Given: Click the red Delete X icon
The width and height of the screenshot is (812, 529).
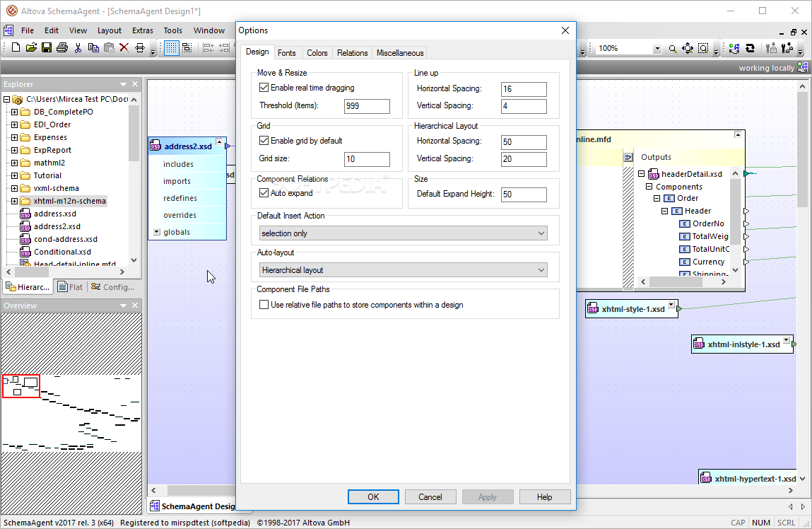Looking at the screenshot, I should pos(124,47).
